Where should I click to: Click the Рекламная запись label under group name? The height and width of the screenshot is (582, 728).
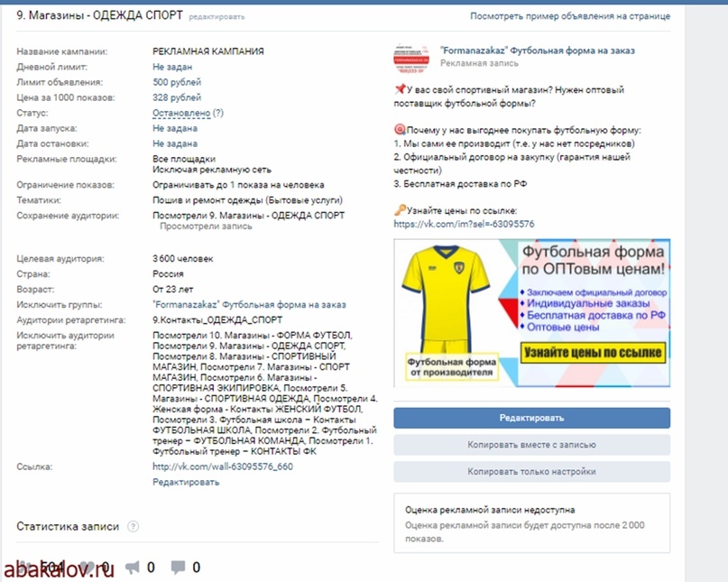click(479, 63)
